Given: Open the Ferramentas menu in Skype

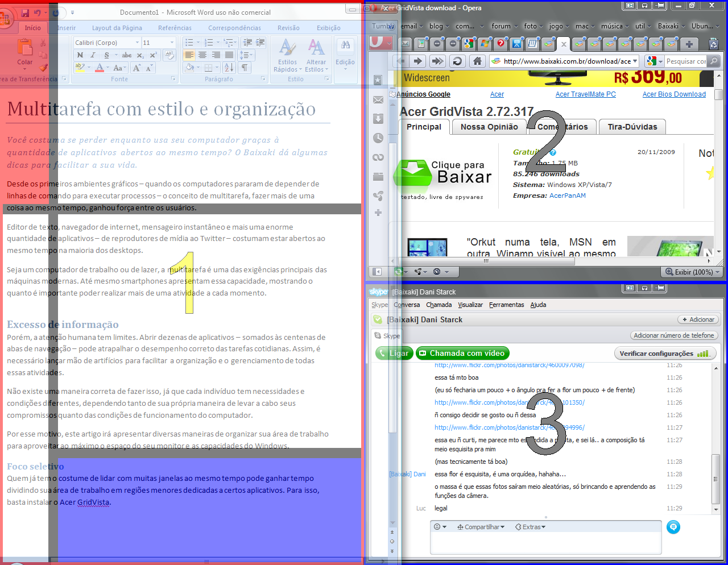Looking at the screenshot, I should pyautogui.click(x=506, y=305).
